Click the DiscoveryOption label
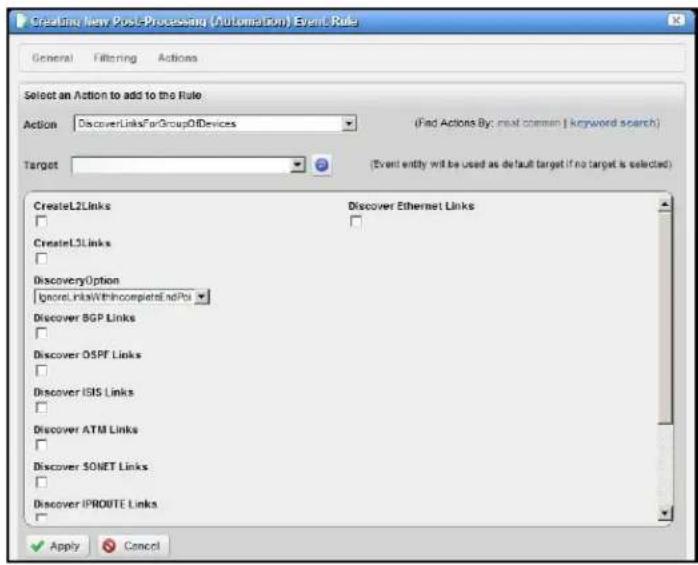The height and width of the screenshot is (565, 698). click(77, 280)
